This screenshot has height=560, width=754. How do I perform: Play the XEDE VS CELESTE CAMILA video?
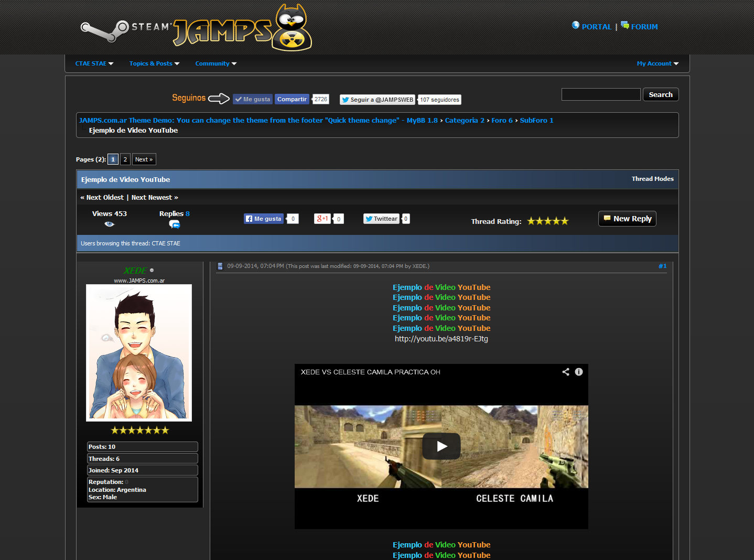(441, 446)
